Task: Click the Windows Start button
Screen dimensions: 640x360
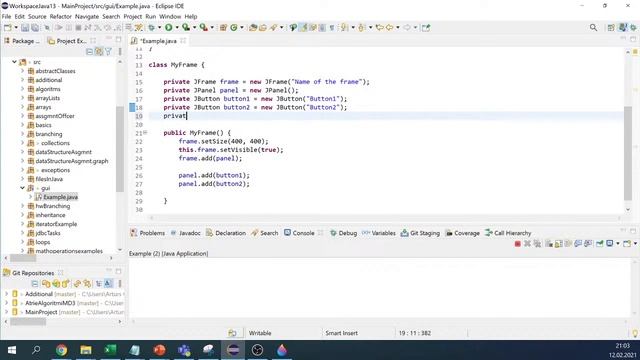Action: [x=12, y=350]
